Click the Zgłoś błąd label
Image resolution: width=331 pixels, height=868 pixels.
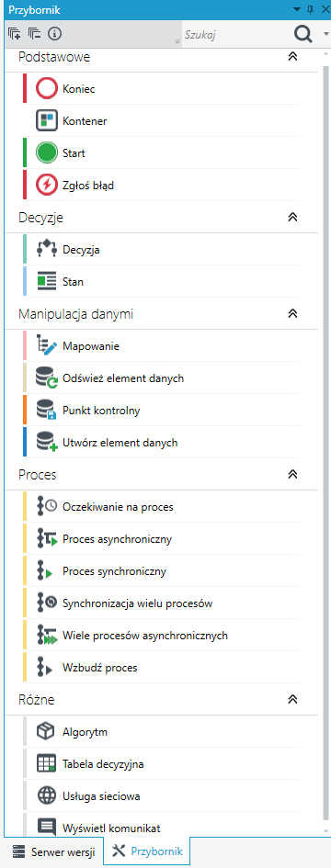click(88, 186)
